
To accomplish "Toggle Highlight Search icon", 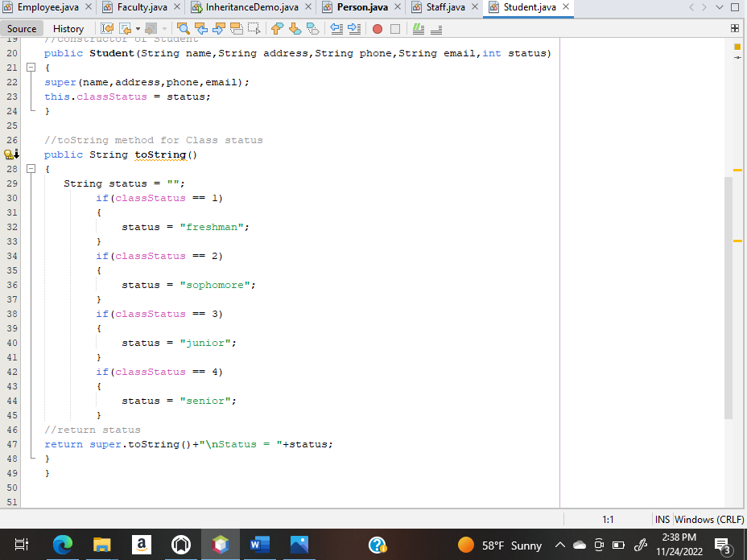I will coord(237,29).
